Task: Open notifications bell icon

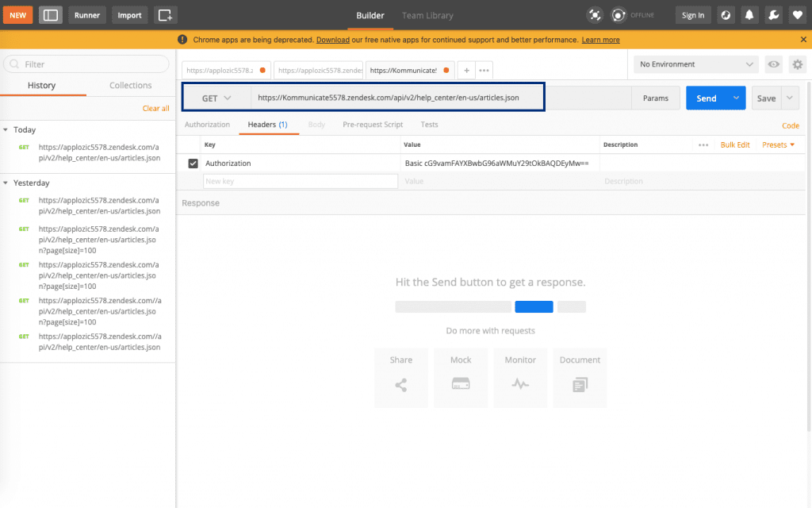Action: [x=749, y=15]
